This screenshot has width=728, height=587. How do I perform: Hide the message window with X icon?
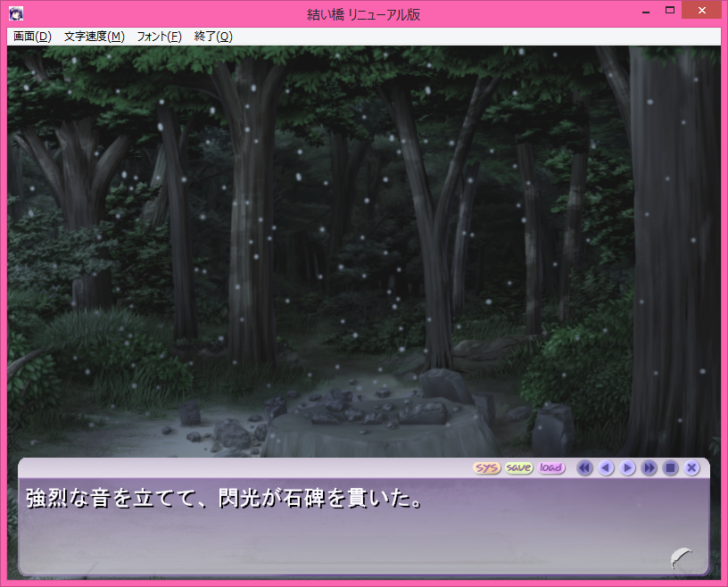(x=691, y=467)
